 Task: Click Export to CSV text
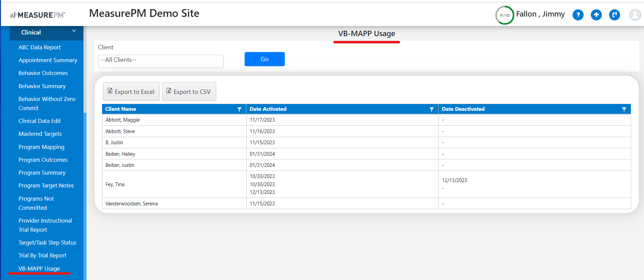click(192, 92)
